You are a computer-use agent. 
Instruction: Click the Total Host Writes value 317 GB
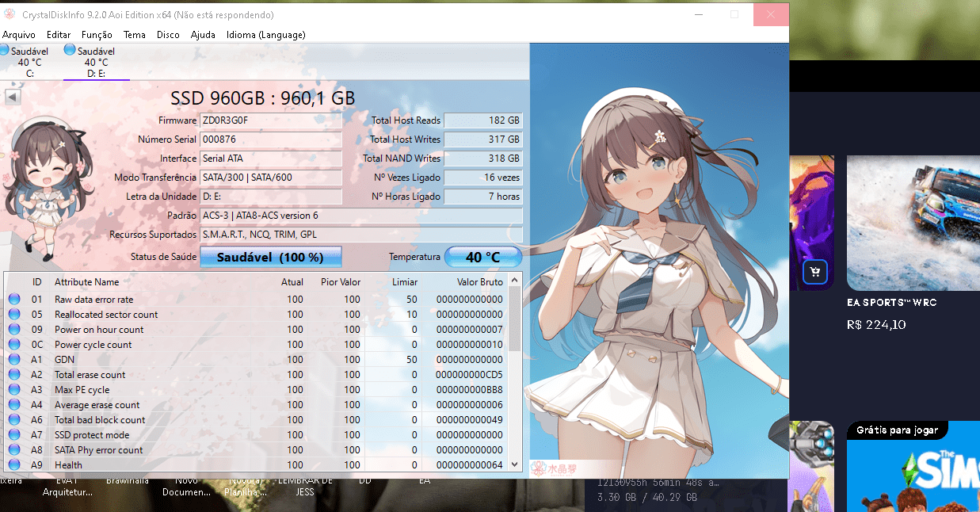(x=483, y=139)
